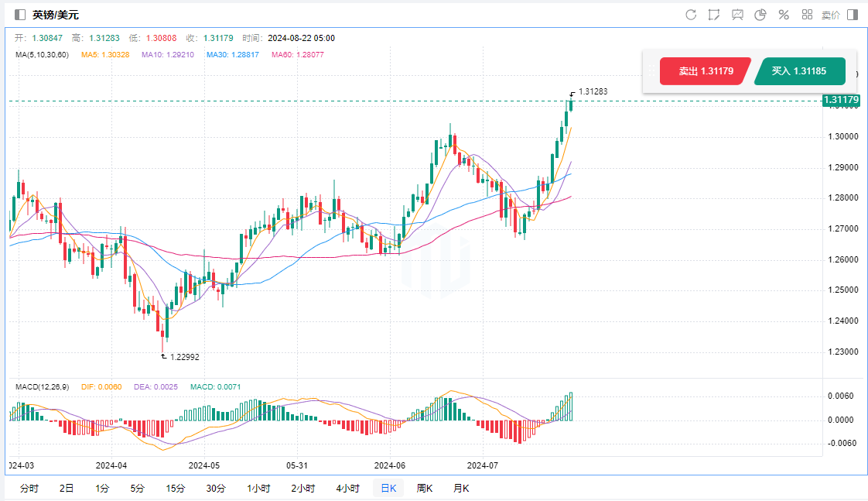Viewport: 868px width, 501px height.
Task: Select the drawing tool icon
Action: point(713,15)
